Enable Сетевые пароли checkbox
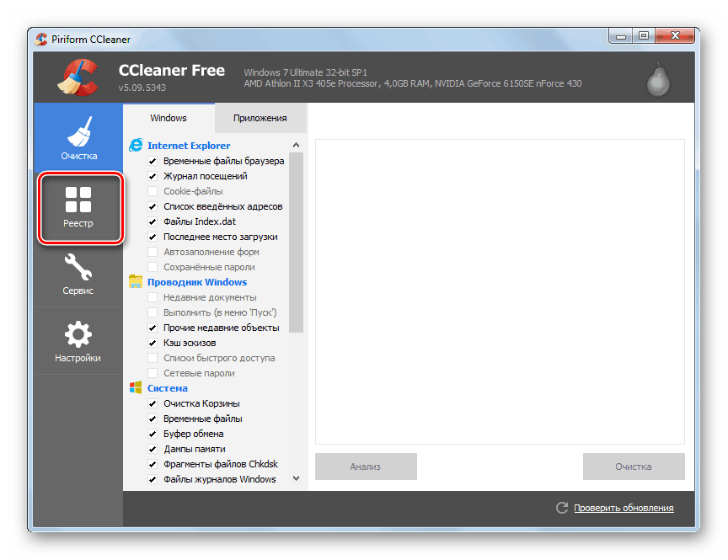 coord(153,374)
